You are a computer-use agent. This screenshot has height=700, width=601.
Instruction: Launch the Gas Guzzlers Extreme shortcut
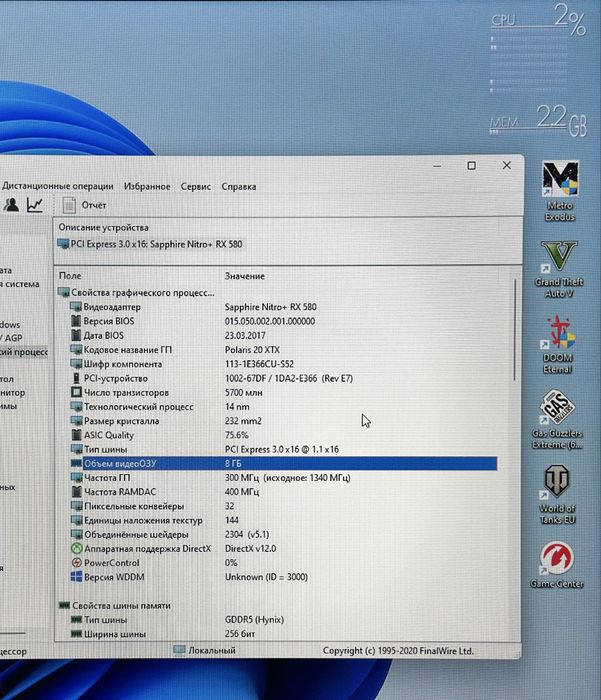coord(557,420)
